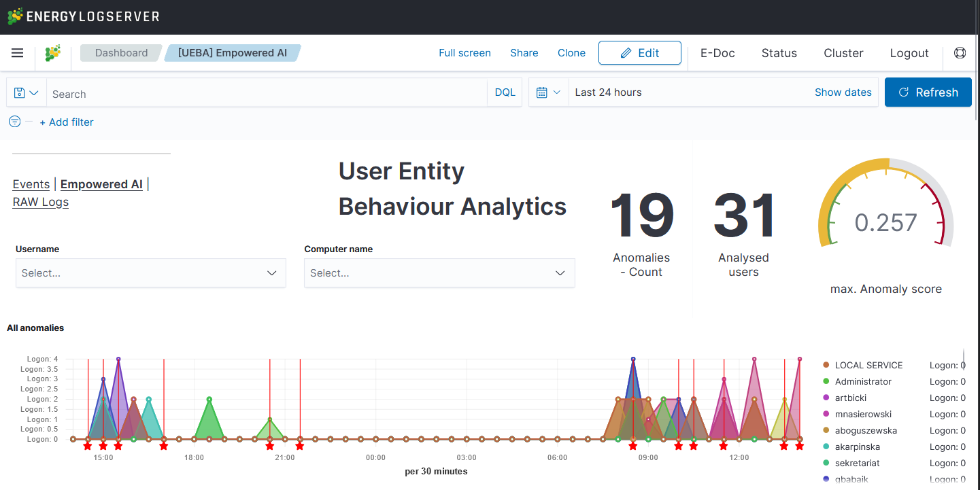The width and height of the screenshot is (980, 490).
Task: Clone the dashboard
Action: [571, 53]
